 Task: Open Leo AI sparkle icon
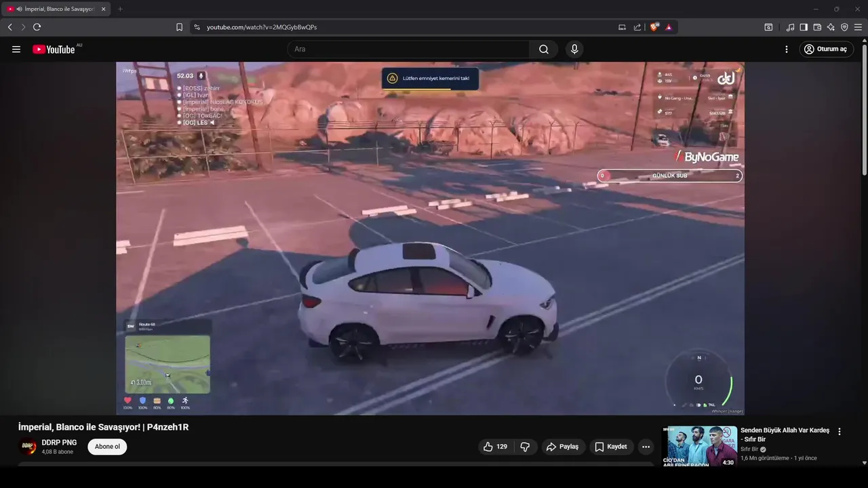[x=831, y=27]
